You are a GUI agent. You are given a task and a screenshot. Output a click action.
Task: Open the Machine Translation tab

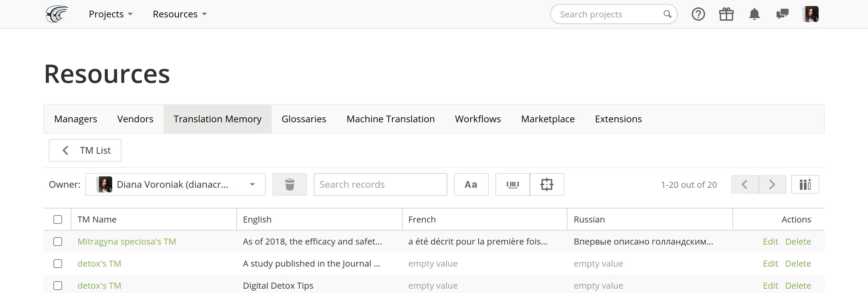[x=391, y=119]
